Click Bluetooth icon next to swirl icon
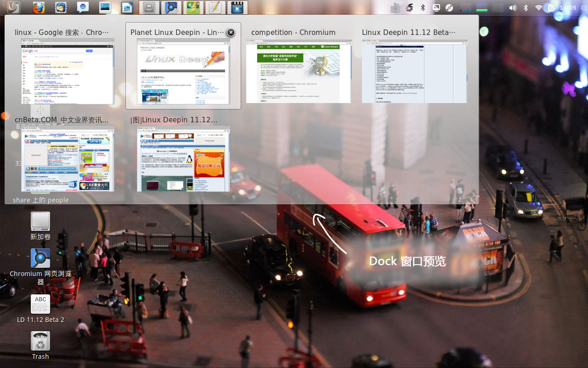The height and width of the screenshot is (368, 588). tap(423, 8)
